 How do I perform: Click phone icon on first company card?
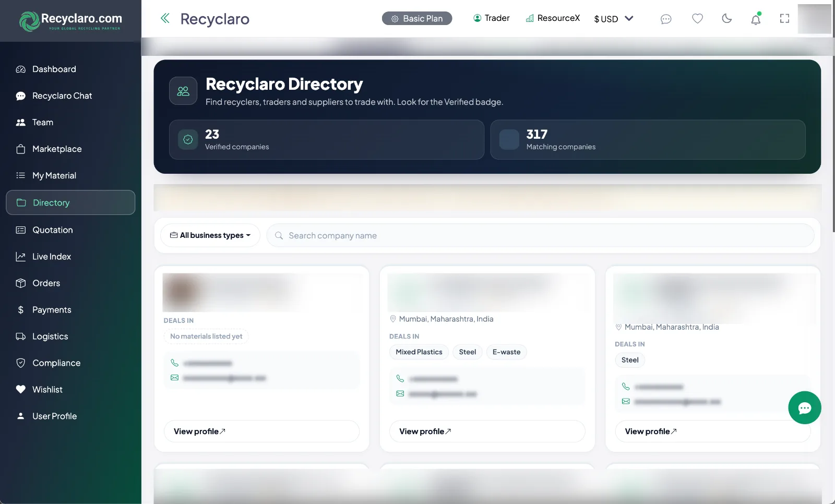(174, 363)
